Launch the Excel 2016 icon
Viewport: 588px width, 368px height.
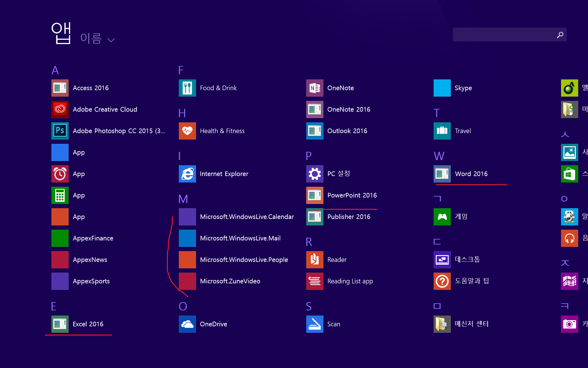point(60,324)
